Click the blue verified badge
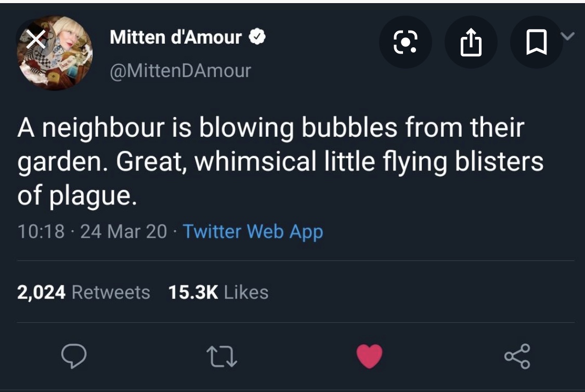This screenshot has height=392, width=585. [x=258, y=37]
